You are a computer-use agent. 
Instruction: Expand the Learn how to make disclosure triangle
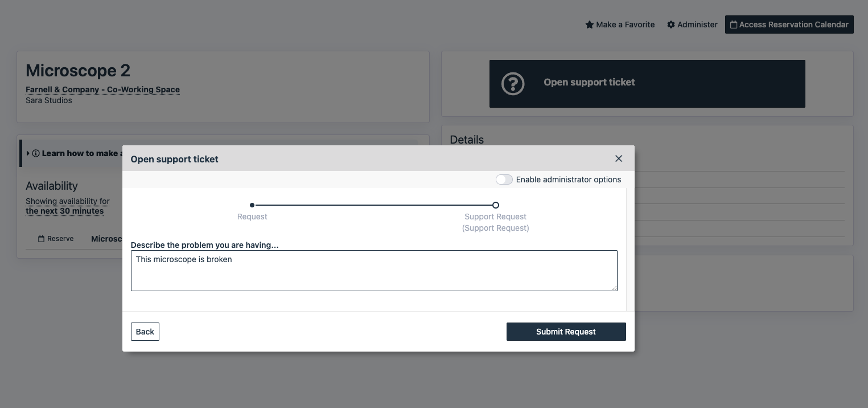pos(28,153)
